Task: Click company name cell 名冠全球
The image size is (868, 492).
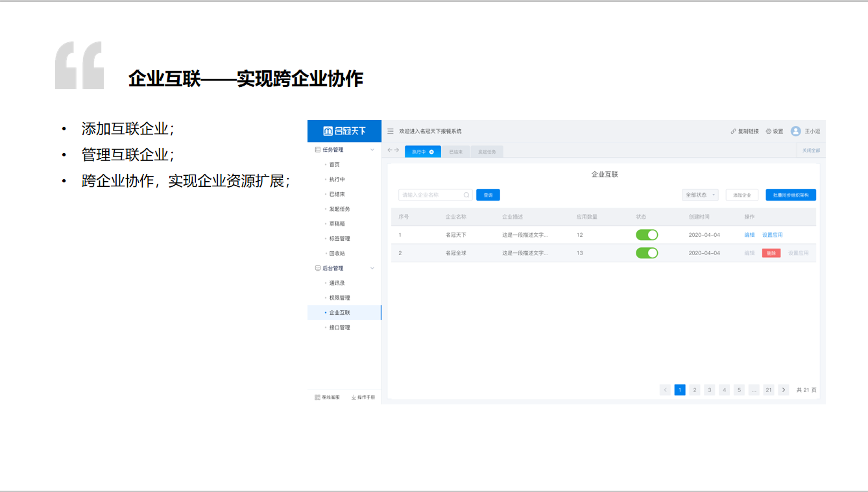Action: point(456,253)
